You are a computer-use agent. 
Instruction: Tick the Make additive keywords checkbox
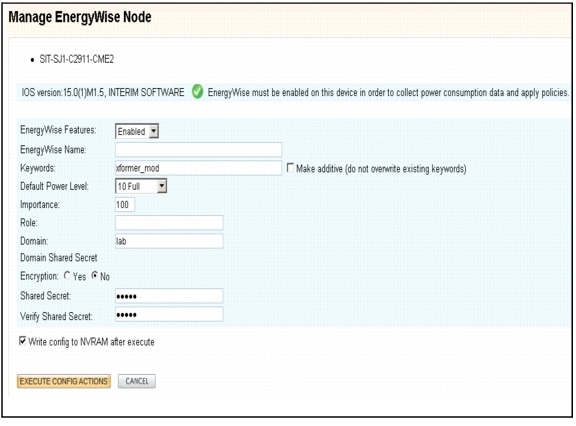(290, 168)
